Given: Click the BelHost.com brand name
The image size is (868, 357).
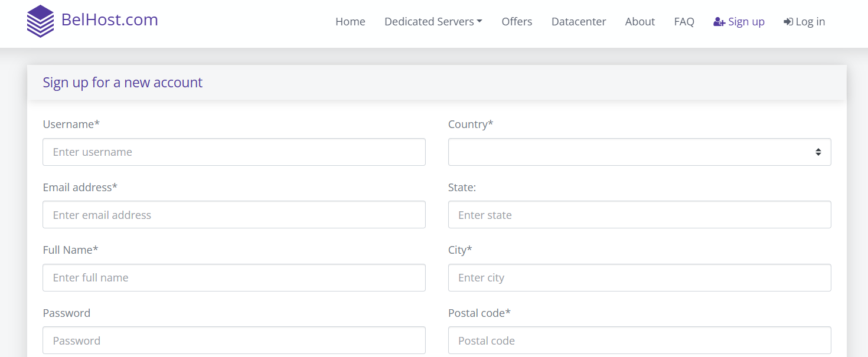Looking at the screenshot, I should [110, 20].
